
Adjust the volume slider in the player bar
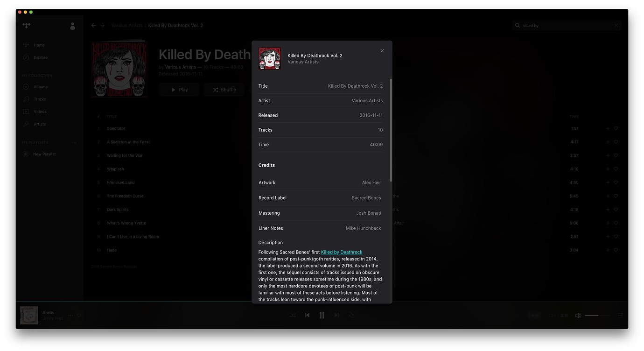click(598, 316)
